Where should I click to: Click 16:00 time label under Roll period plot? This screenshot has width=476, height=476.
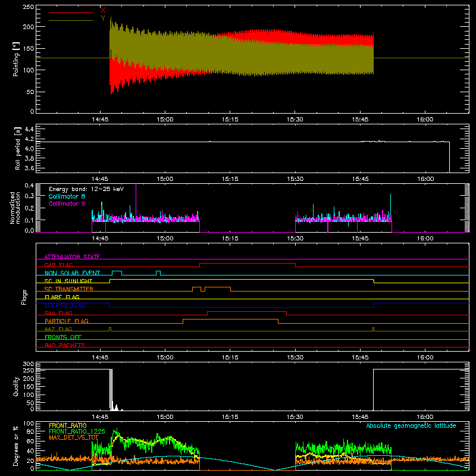[x=425, y=179]
